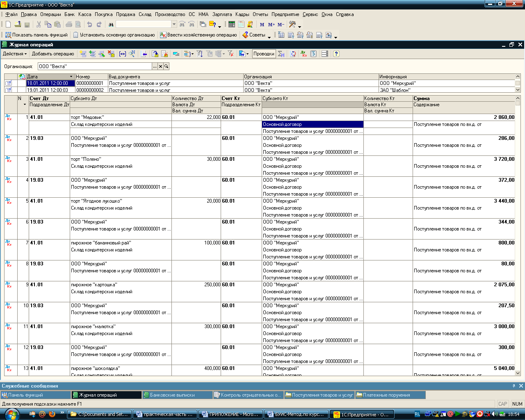Image resolution: width=525 pixels, height=420 pixels.
Task: Open the практическая часть Word taskbar button
Action: [x=165, y=414]
